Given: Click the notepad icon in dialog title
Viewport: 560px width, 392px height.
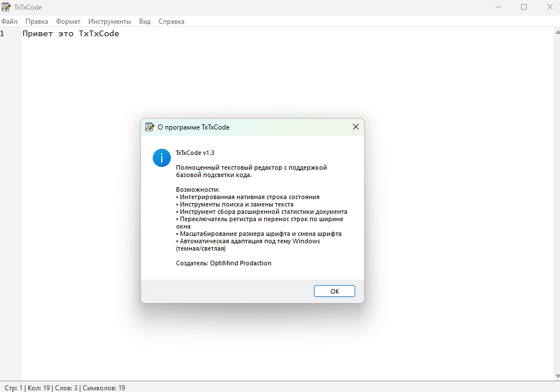Looking at the screenshot, I should click(149, 127).
